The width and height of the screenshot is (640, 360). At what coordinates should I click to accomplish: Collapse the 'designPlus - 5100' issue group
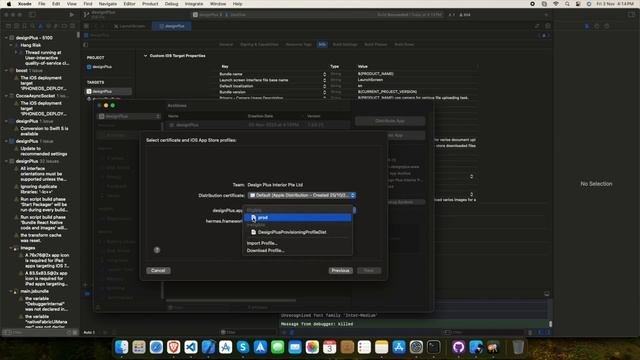[7, 38]
